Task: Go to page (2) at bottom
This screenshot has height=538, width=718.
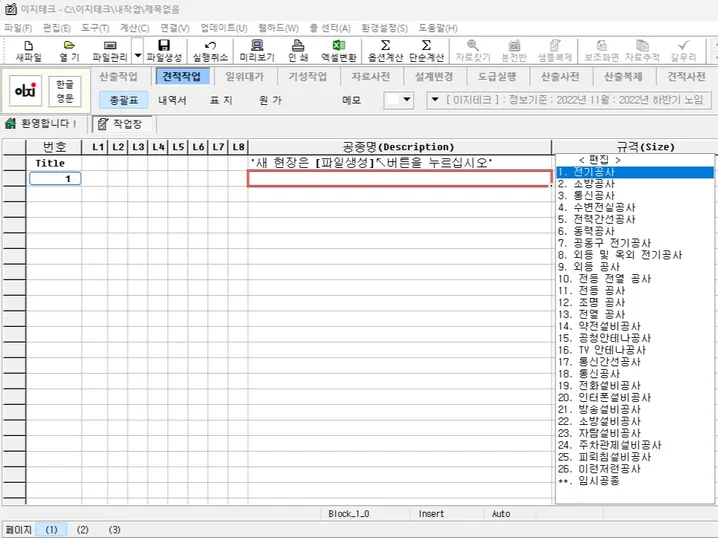Action: (82, 530)
